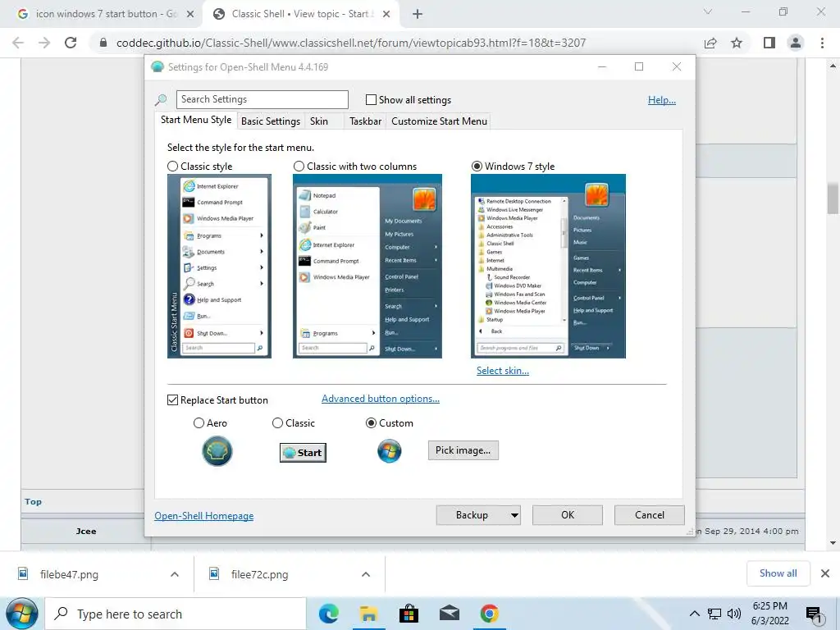Reload the page with the browser refresh icon
The height and width of the screenshot is (630, 840).
point(71,43)
